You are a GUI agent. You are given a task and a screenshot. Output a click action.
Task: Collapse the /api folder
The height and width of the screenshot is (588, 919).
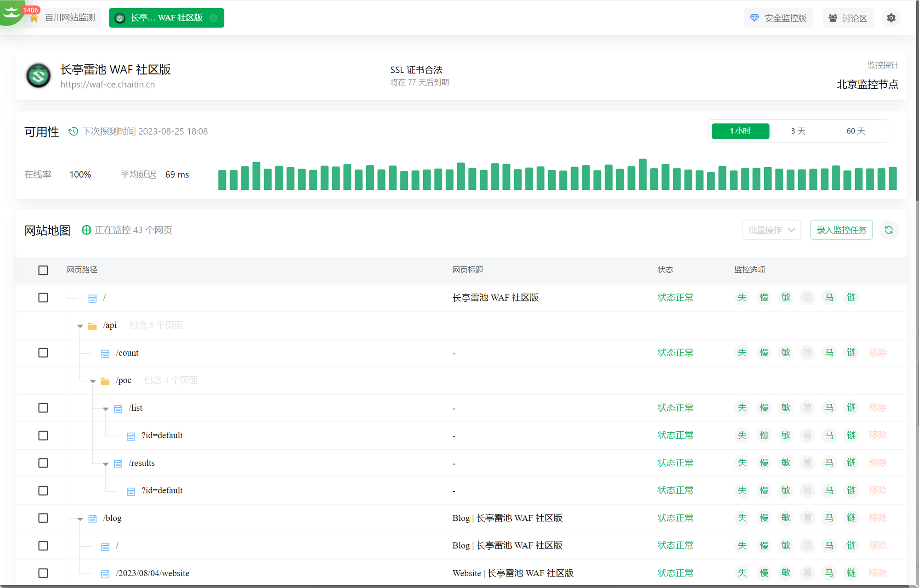click(80, 326)
